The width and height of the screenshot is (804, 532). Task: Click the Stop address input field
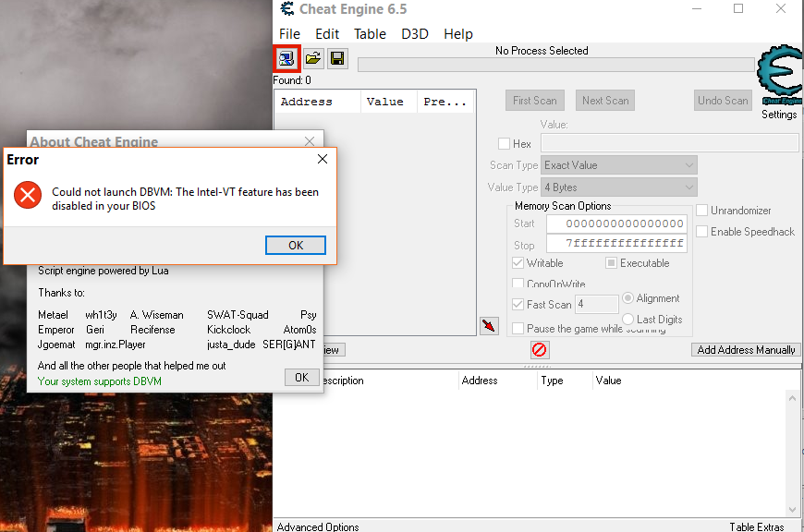616,244
